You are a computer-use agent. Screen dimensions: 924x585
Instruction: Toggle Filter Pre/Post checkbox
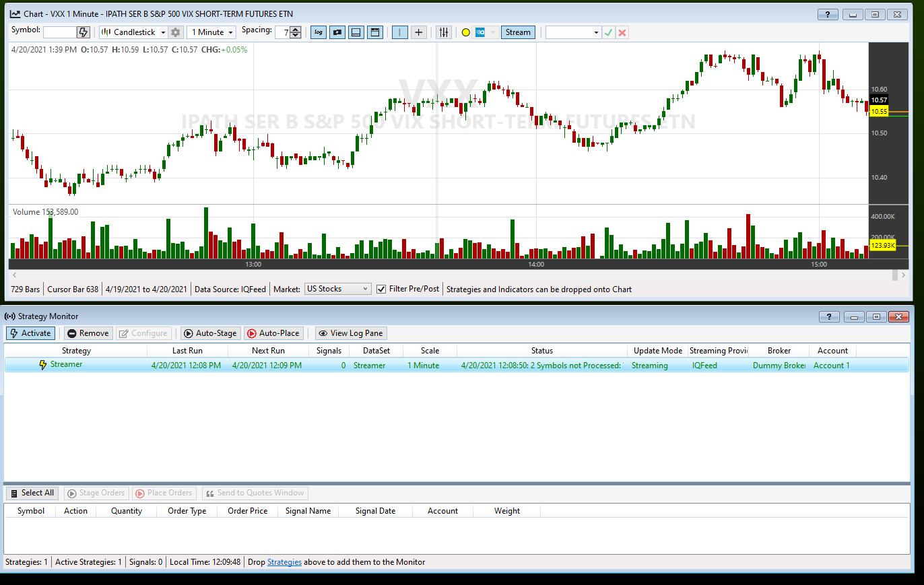382,289
